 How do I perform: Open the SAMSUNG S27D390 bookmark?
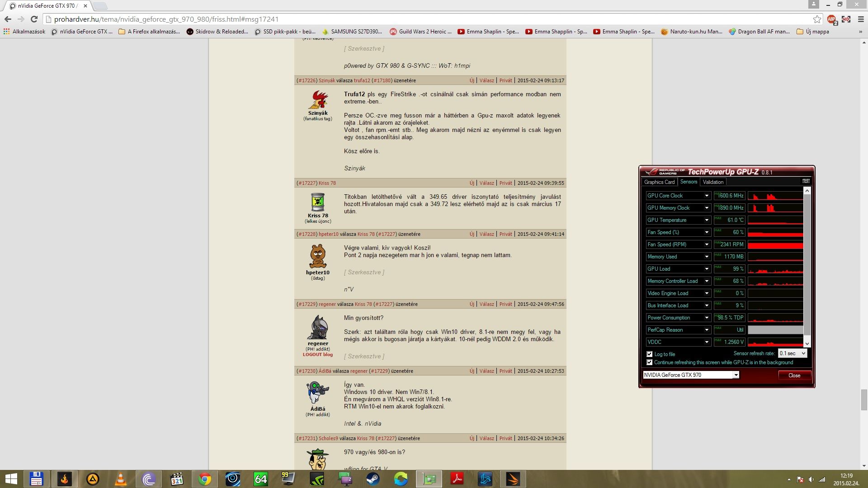(x=352, y=32)
